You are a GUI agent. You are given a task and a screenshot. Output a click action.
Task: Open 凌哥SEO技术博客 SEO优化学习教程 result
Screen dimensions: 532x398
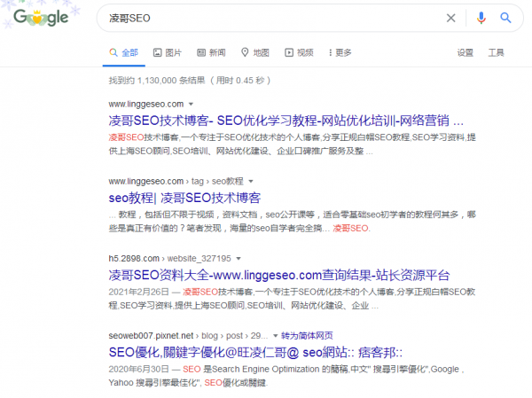[x=286, y=121]
